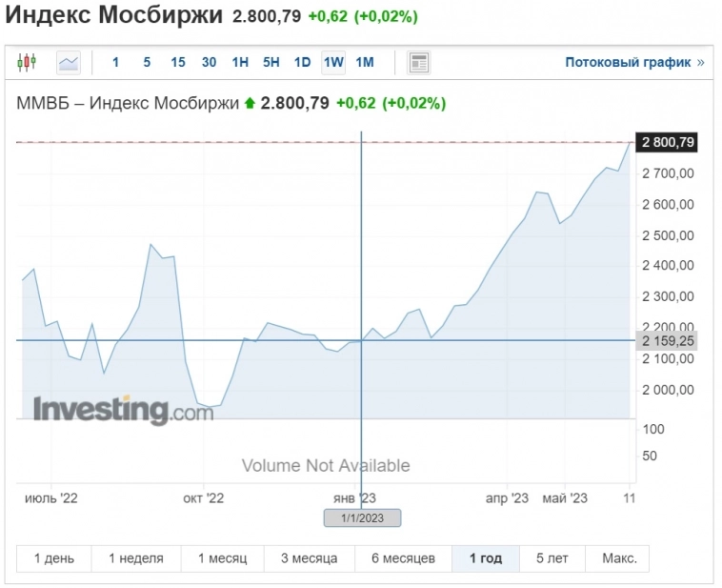Open the news panel icon in toolbar
Image resolution: width=722 pixels, height=588 pixels.
click(419, 63)
